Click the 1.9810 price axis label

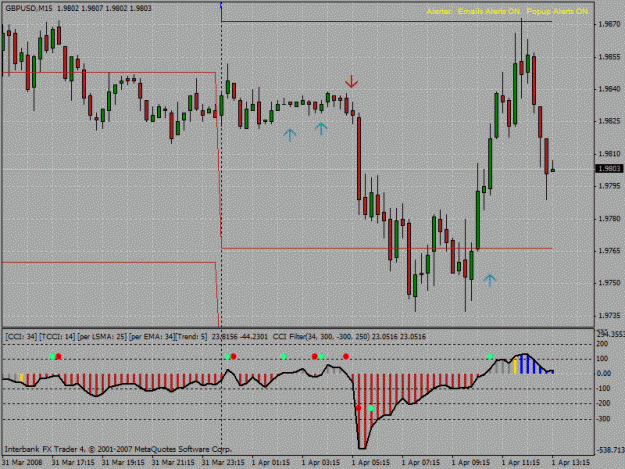point(610,154)
